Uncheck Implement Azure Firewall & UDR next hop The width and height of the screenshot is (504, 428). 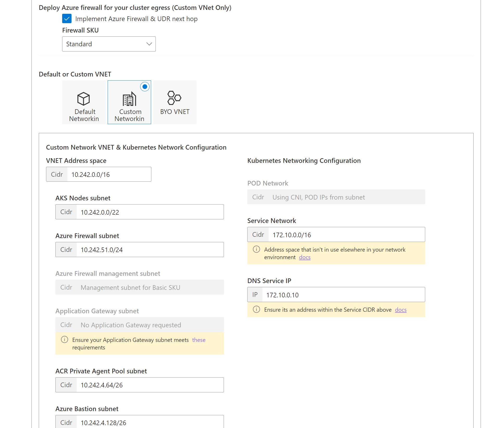point(67,18)
